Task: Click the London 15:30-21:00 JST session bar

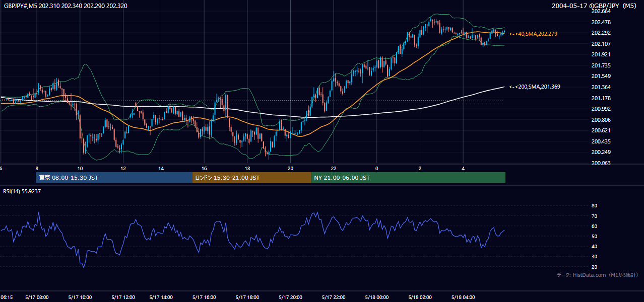Action: [251, 178]
